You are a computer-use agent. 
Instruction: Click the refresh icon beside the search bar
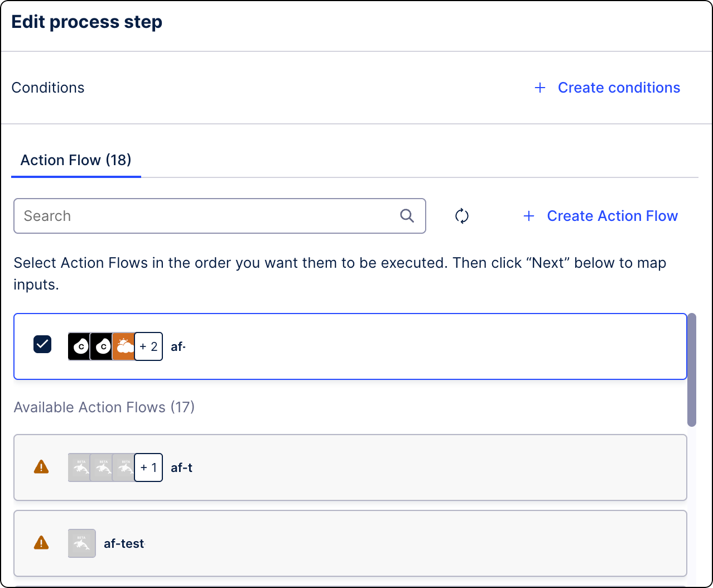pos(462,216)
